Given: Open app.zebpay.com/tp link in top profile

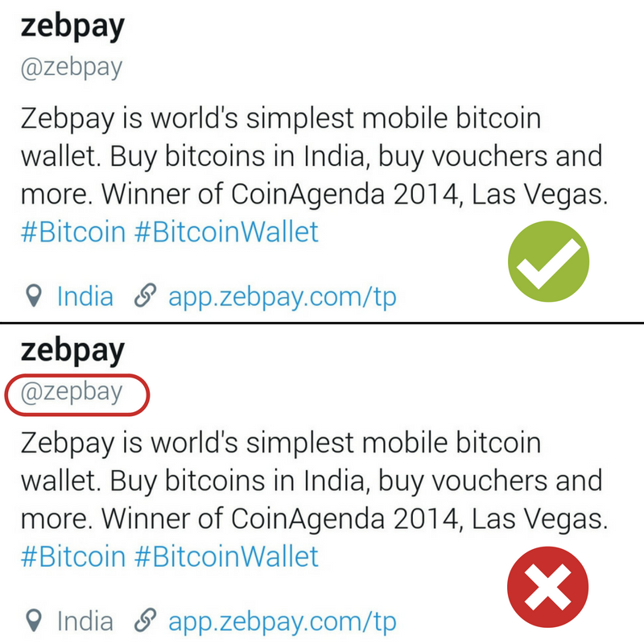Looking at the screenshot, I should click(x=283, y=297).
